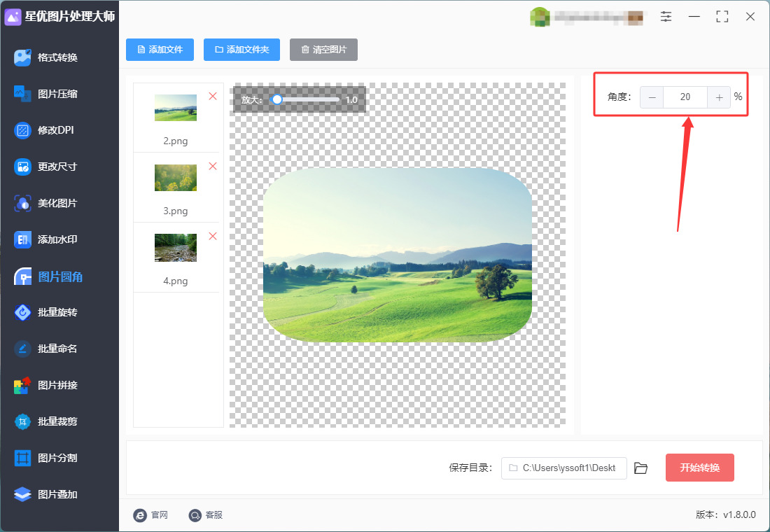The width and height of the screenshot is (770, 532).
Task: Go to the 批量命名 menu item
Action: coord(45,349)
